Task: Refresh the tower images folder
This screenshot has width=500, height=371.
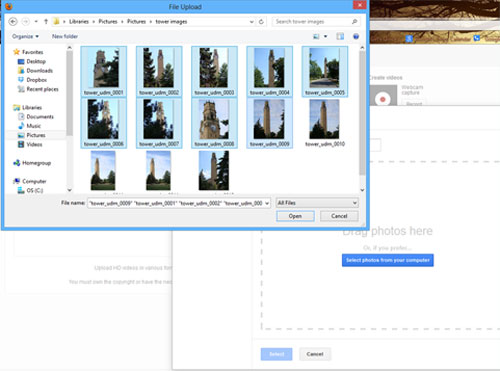Action: 261,22
